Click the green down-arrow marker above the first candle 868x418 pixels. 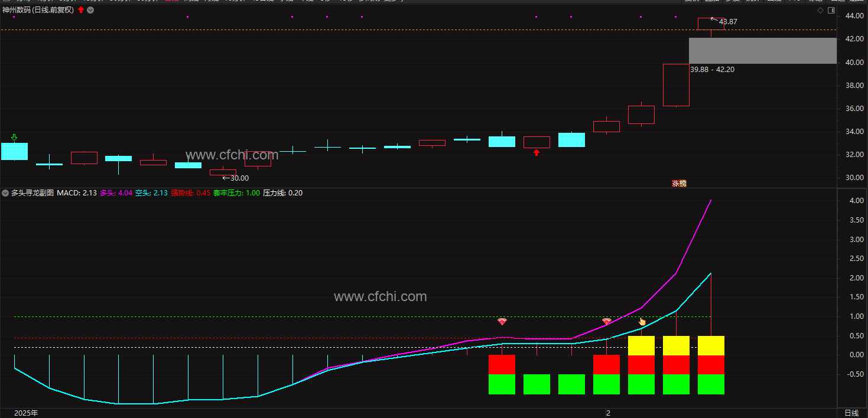[x=14, y=138]
